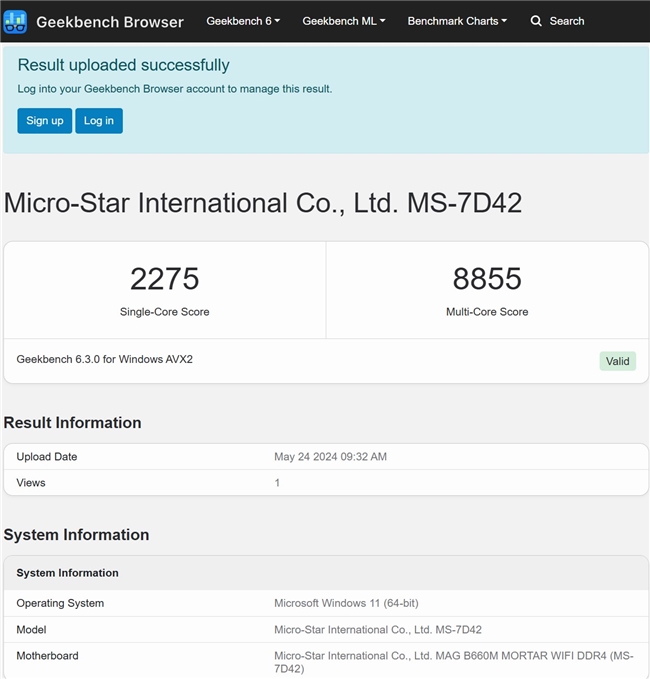Click the Multi-Core Score label
This screenshot has height=679, width=650.
pyautogui.click(x=487, y=312)
